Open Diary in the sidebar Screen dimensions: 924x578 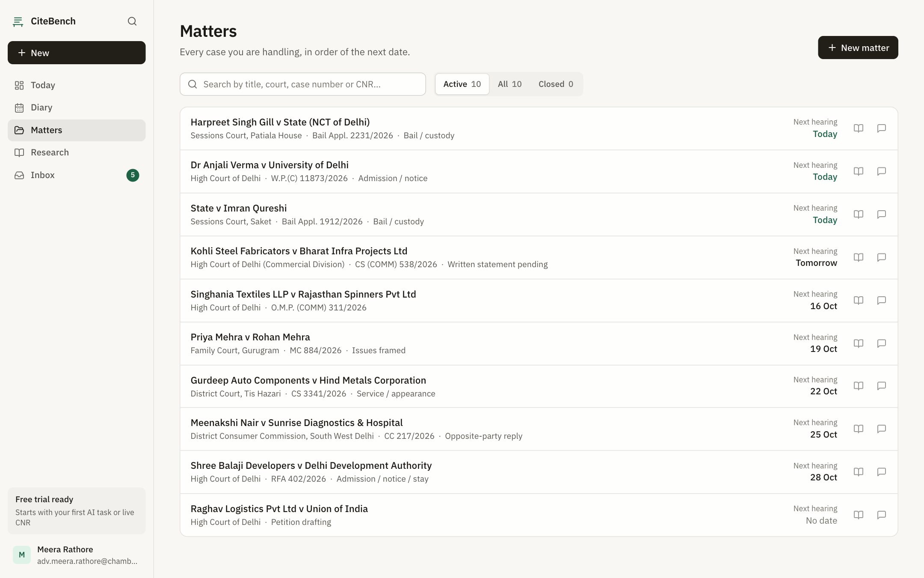[77, 107]
